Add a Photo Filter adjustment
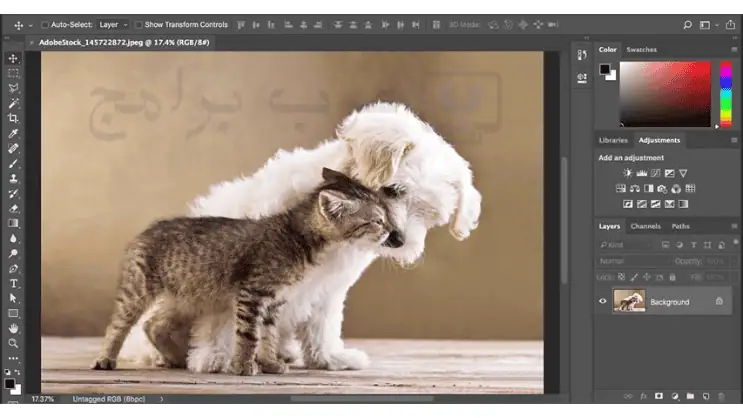 coord(662,189)
